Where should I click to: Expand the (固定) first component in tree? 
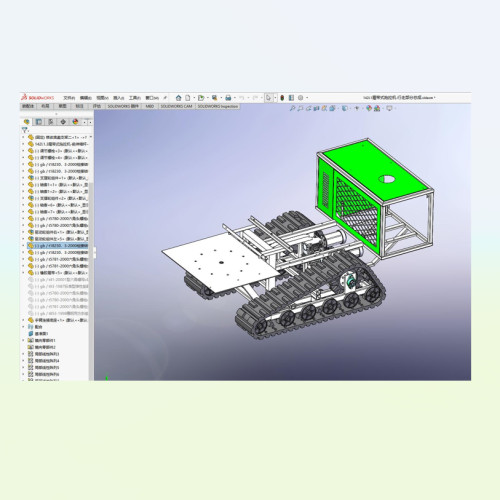(x=23, y=137)
